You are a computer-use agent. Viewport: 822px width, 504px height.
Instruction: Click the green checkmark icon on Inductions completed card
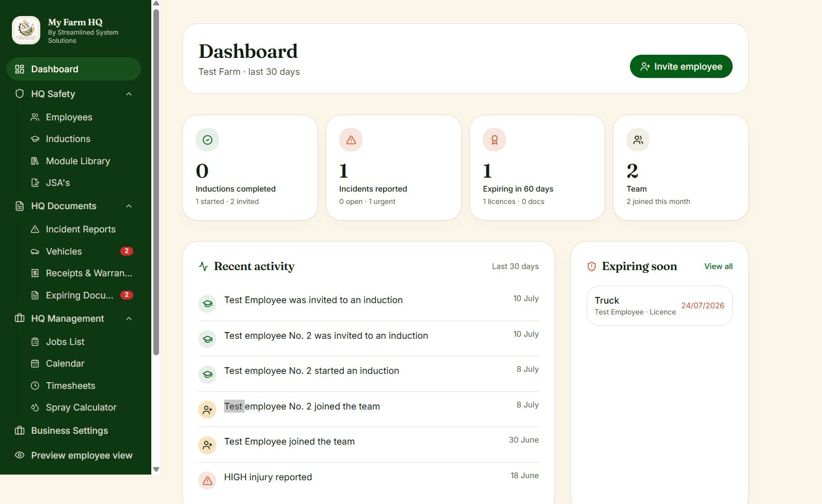tap(208, 140)
